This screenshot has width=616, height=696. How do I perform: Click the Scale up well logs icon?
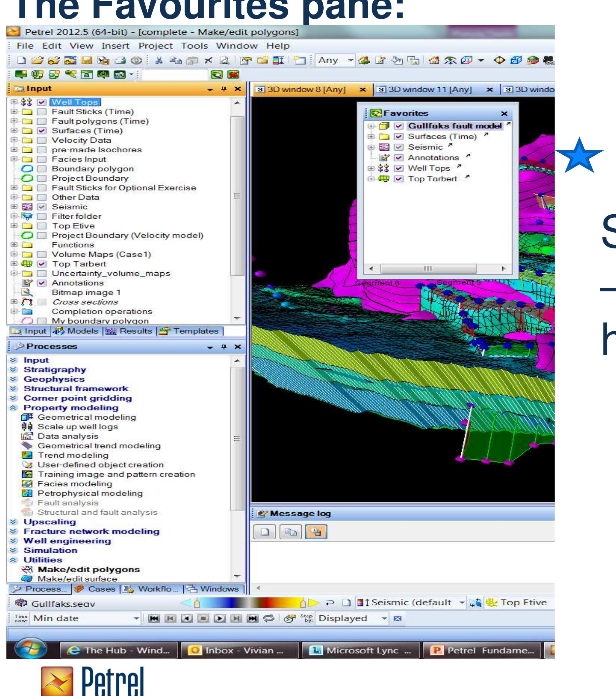click(x=27, y=427)
